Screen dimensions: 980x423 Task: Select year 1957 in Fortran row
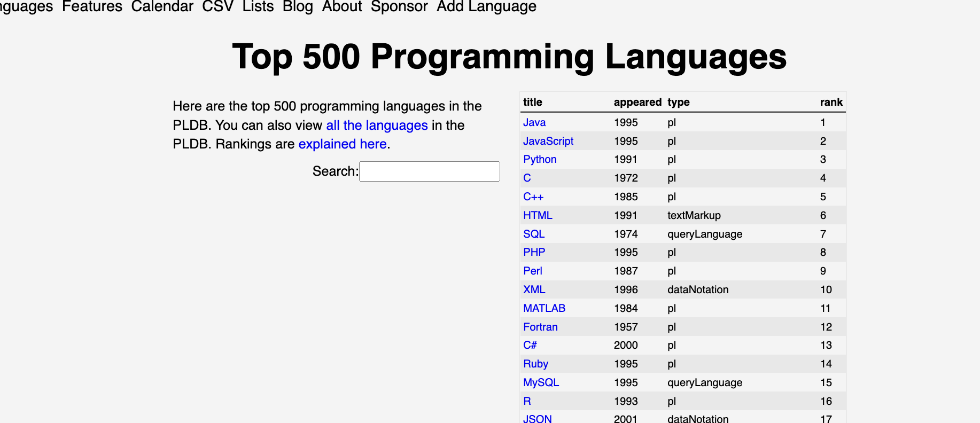click(626, 327)
